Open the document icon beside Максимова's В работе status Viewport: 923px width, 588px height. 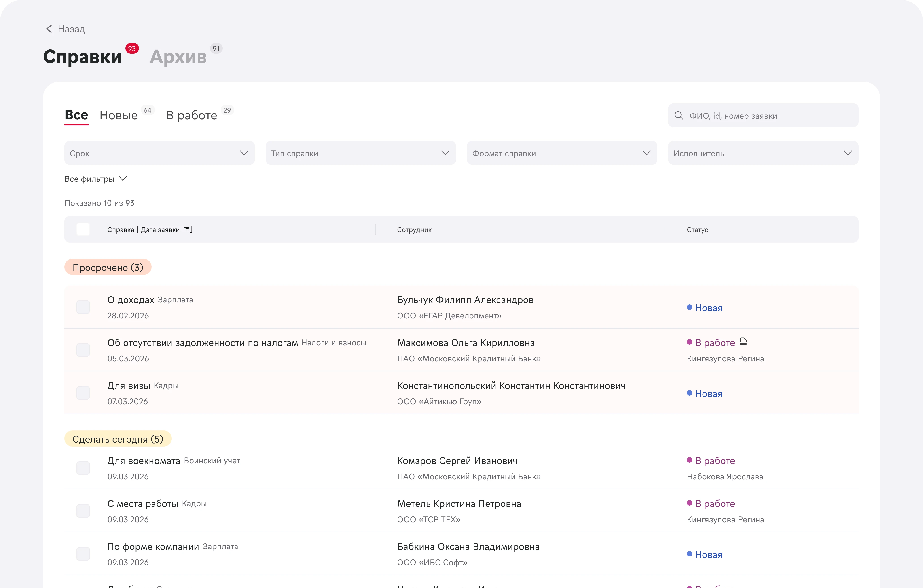click(x=743, y=342)
